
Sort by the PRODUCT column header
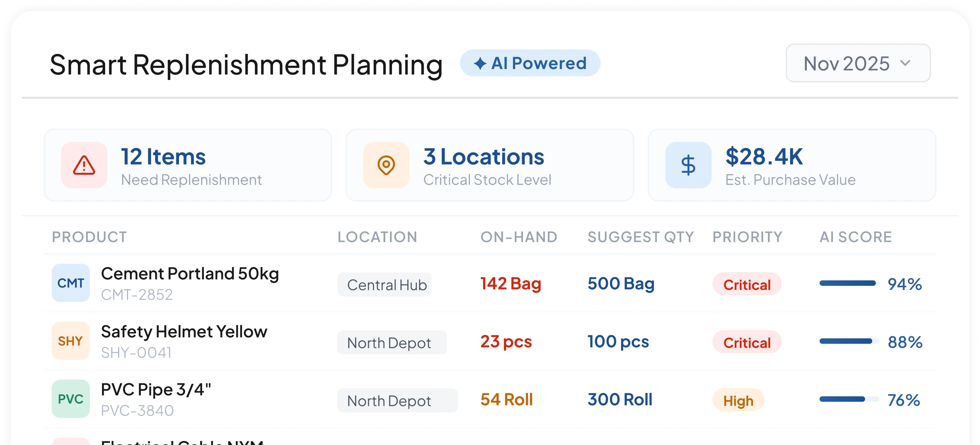pos(89,237)
